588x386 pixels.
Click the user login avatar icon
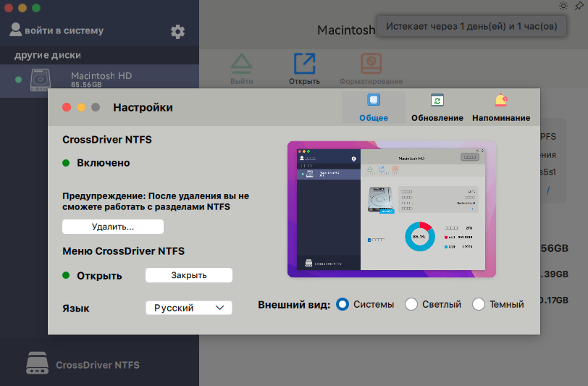tap(15, 30)
